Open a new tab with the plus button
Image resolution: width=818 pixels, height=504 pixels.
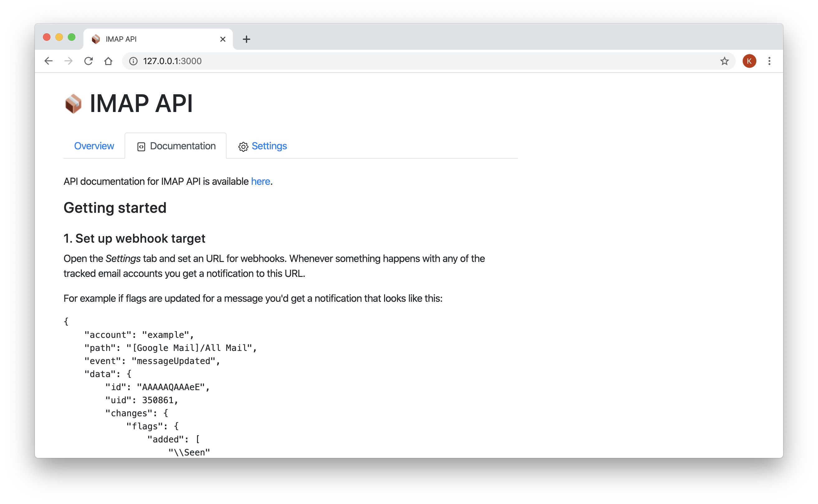click(x=247, y=39)
